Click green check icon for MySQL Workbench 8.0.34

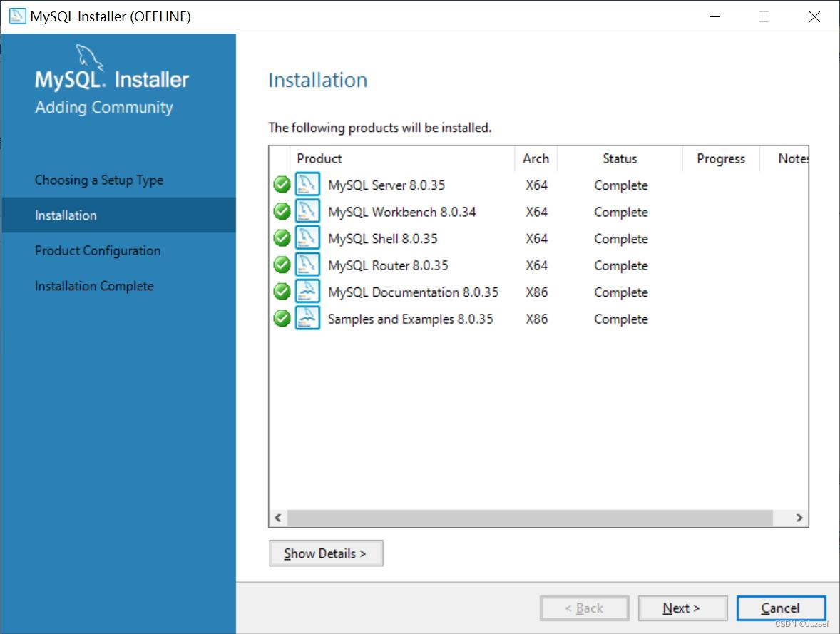coord(282,211)
